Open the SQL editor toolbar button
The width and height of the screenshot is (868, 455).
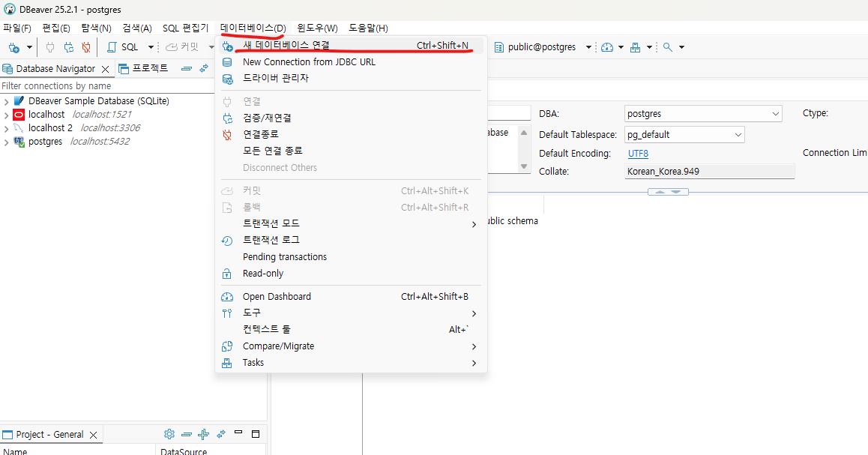pos(123,48)
